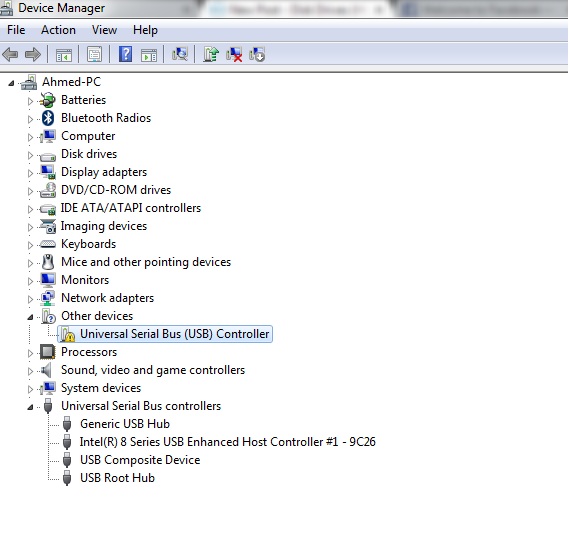Click the mouse icon beside Mice devices
This screenshot has height=536, width=569.
[48, 262]
